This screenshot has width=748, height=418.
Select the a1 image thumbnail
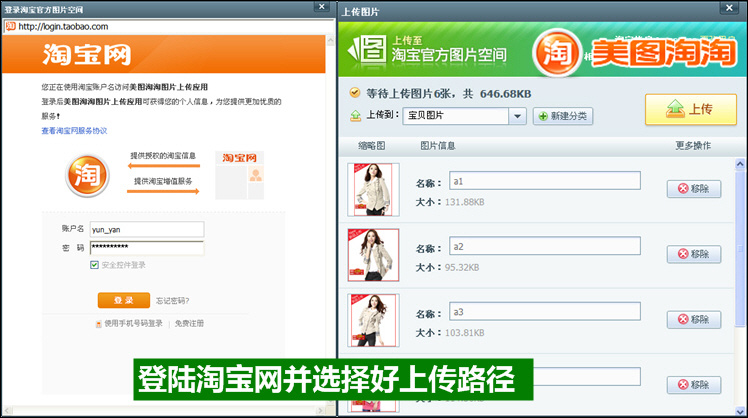pyautogui.click(x=373, y=189)
